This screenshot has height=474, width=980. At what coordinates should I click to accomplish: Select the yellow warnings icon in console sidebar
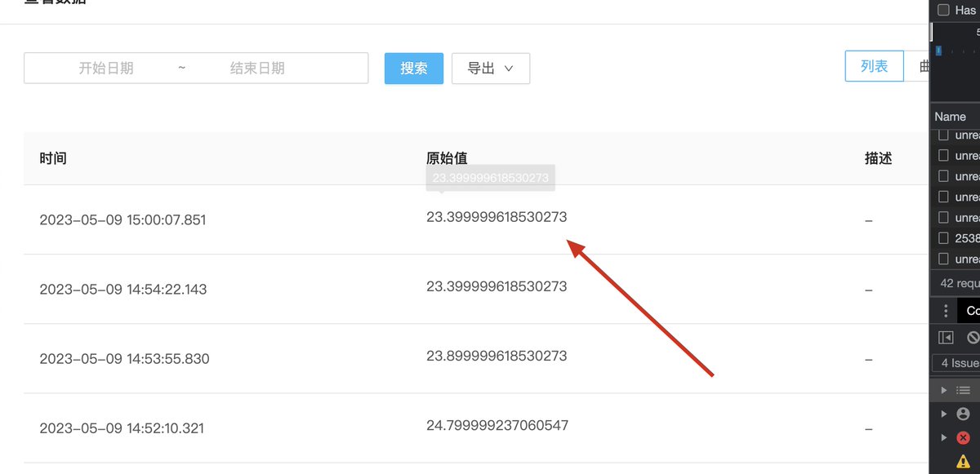click(962, 461)
